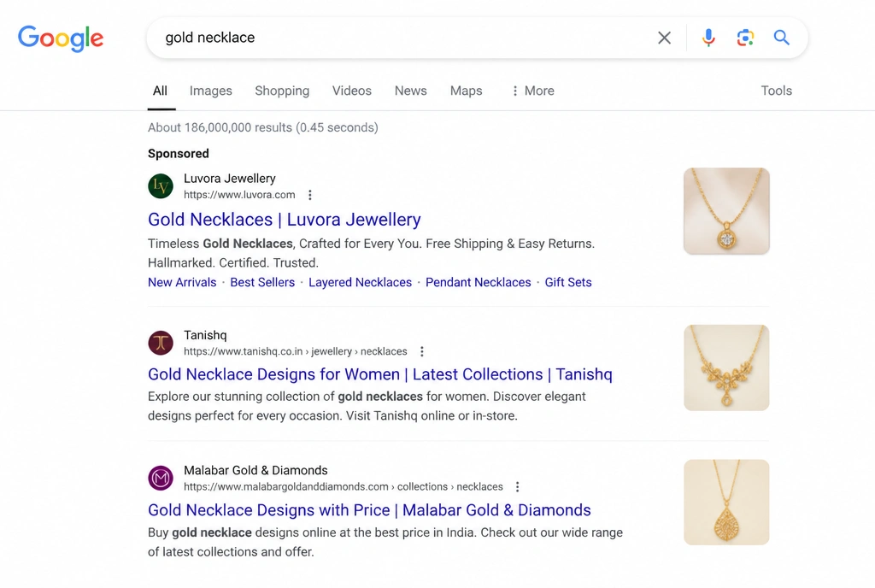Open the three-dot menu beside tanishq.co.in URL

[422, 351]
